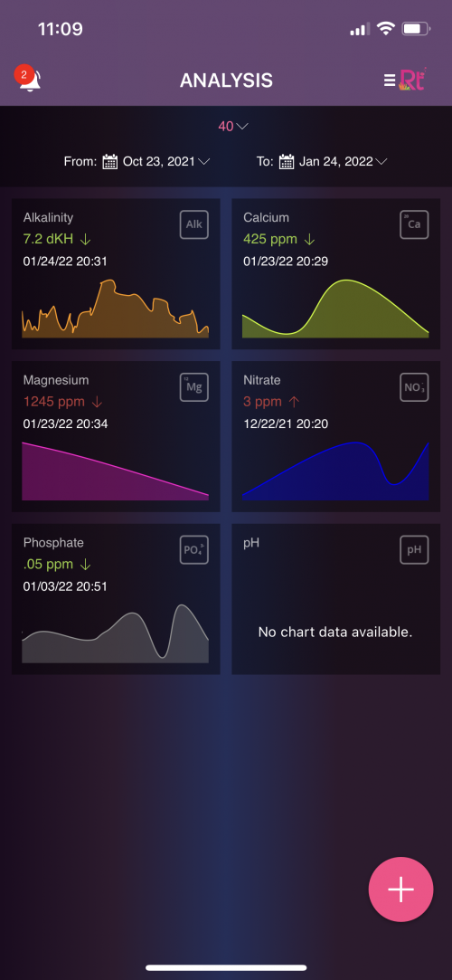Open the Calcium yellow-green chart

click(336, 309)
